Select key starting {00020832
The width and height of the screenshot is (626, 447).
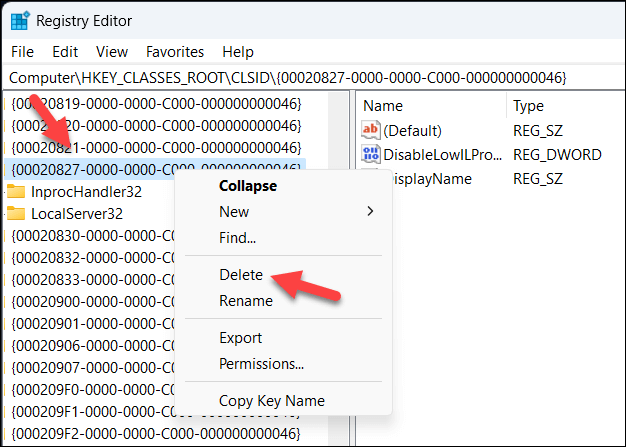pos(93,258)
